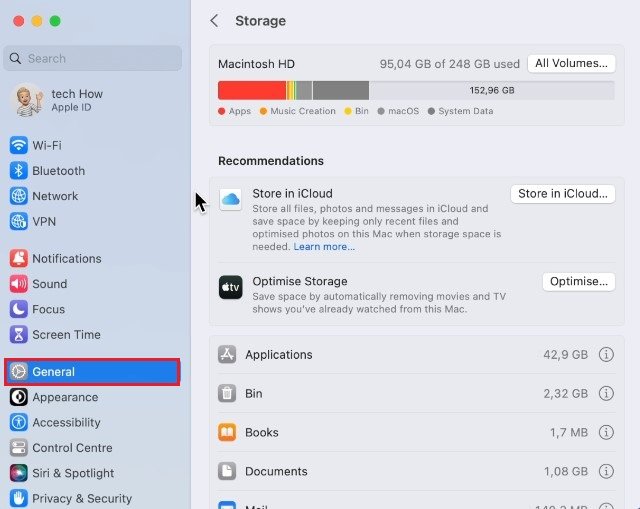This screenshot has height=509, width=640.
Task: Open Siri & Spotlight icon
Action: click(x=18, y=473)
